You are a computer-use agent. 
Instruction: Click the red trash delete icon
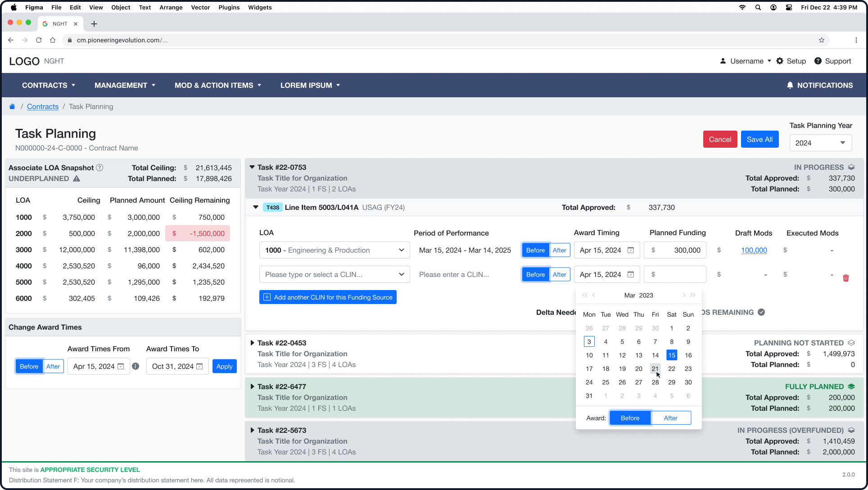(x=845, y=278)
